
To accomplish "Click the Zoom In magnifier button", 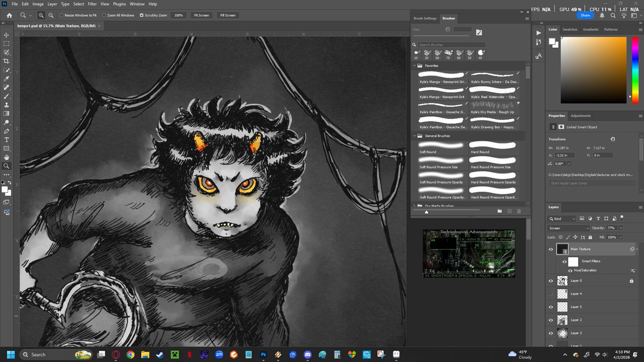I will (41, 16).
